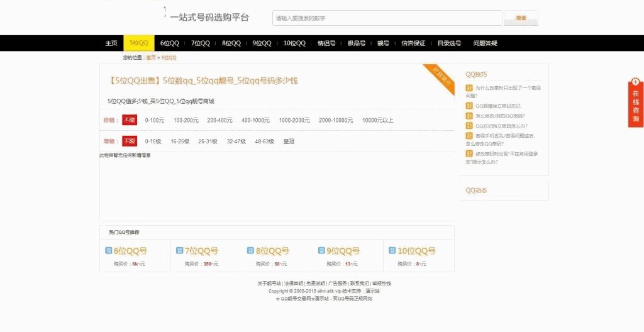Filter level by 48-63级

point(265,141)
